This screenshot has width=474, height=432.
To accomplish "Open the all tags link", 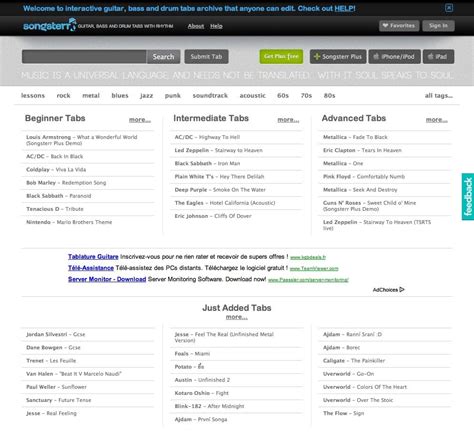I will [439, 96].
